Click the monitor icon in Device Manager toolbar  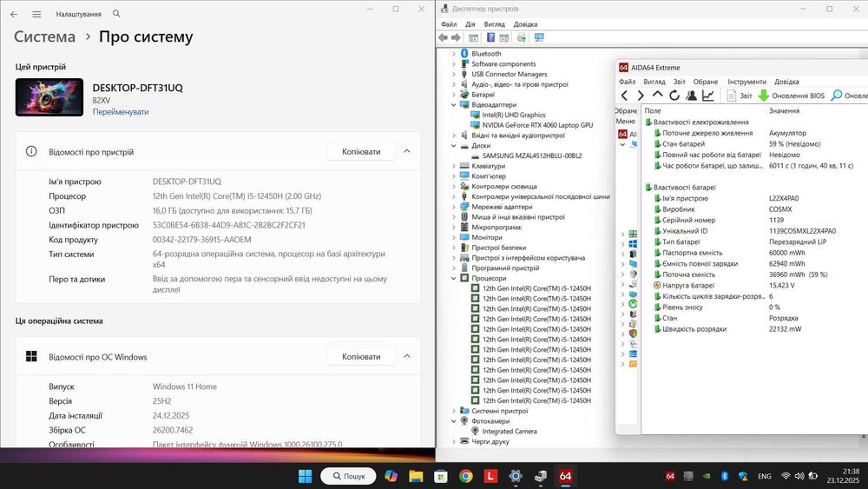(539, 37)
